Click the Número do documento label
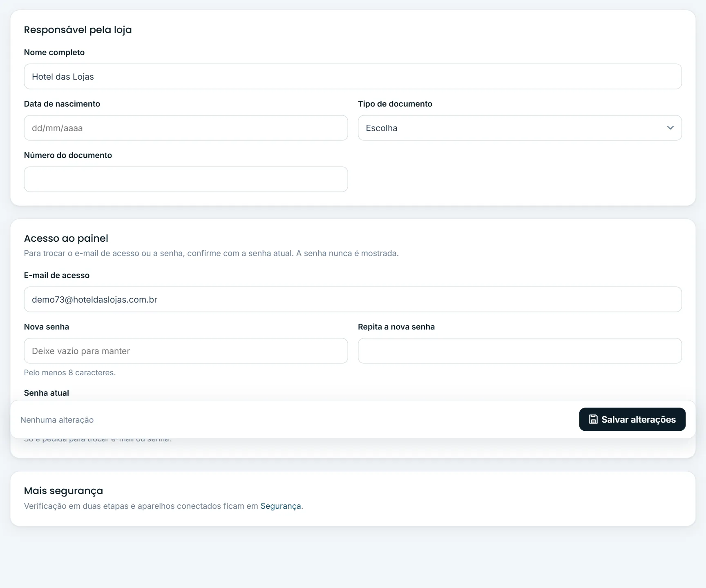 click(68, 155)
